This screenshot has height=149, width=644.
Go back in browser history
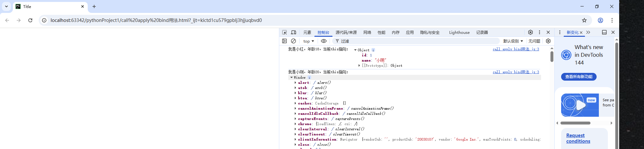pyautogui.click(x=7, y=20)
